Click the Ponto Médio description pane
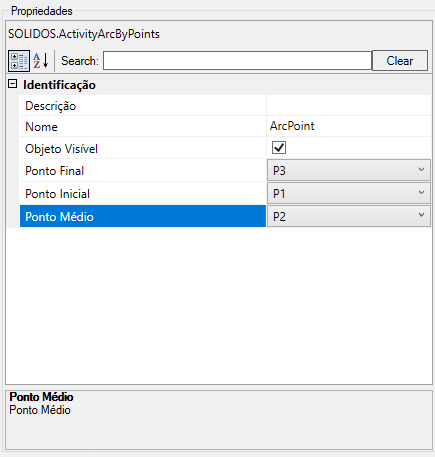The image size is (435, 457). [x=219, y=420]
